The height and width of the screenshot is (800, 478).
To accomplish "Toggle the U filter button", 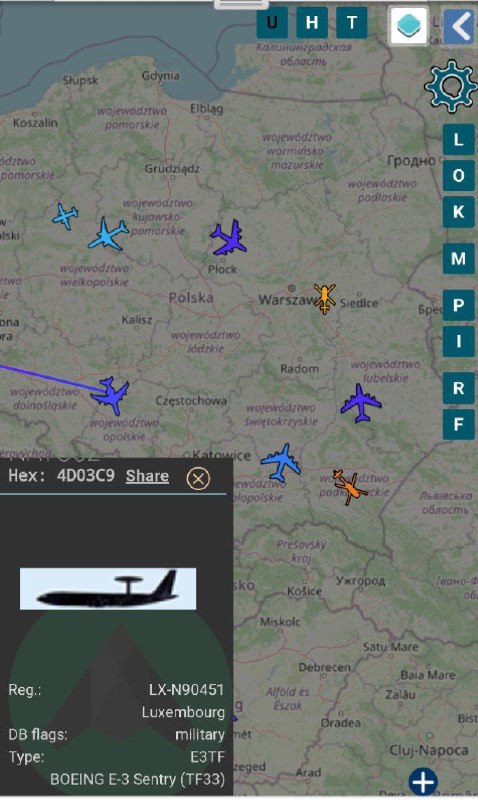I will (272, 22).
